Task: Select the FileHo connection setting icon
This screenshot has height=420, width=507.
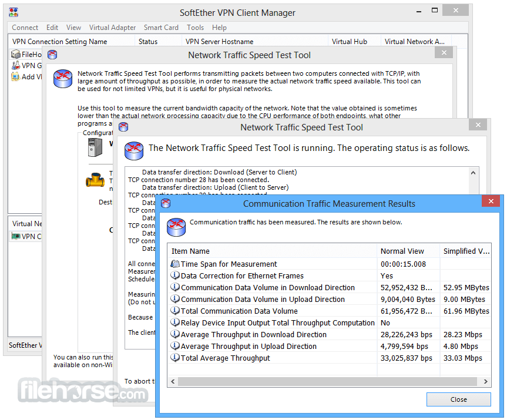Action: 15,54
